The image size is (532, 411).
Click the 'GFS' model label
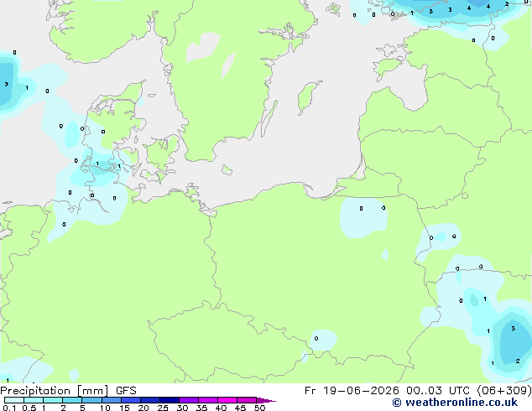(126, 391)
